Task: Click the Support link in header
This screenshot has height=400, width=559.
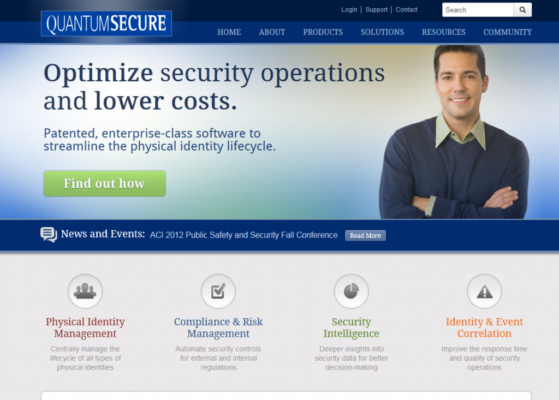Action: click(376, 10)
